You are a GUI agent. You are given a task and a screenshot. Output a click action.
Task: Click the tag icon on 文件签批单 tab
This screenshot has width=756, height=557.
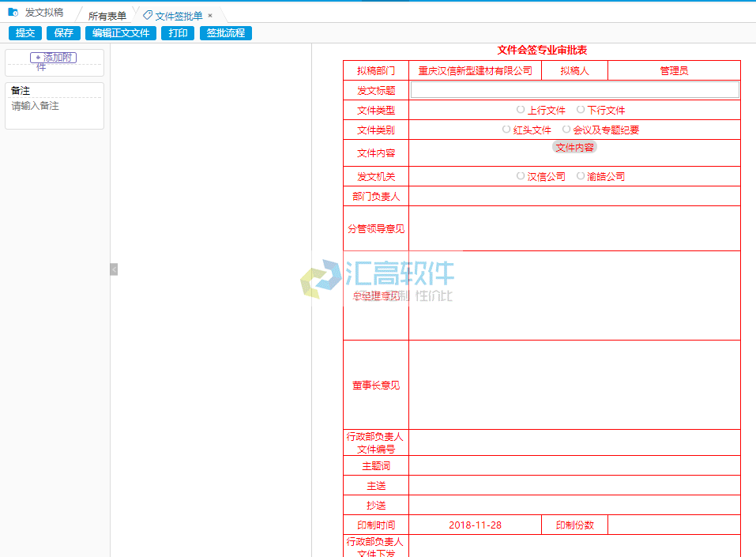148,15
